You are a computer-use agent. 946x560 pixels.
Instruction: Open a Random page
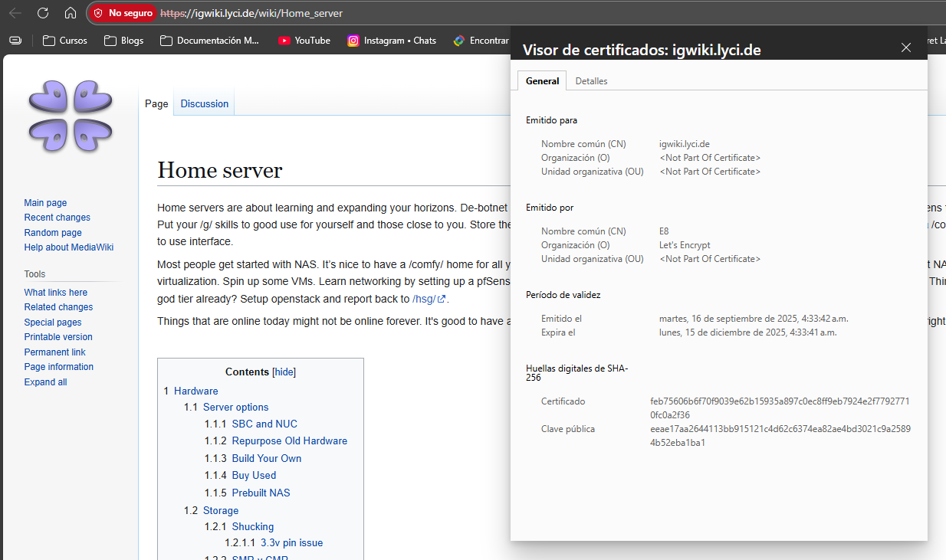[x=53, y=233]
